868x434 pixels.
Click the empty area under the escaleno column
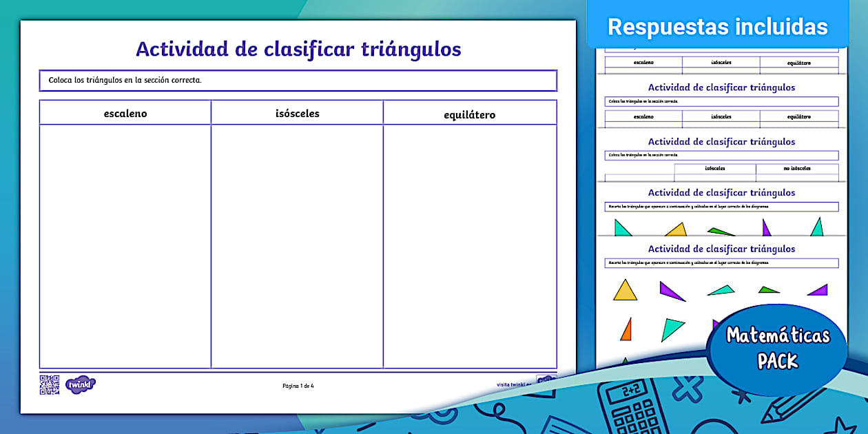(x=125, y=246)
